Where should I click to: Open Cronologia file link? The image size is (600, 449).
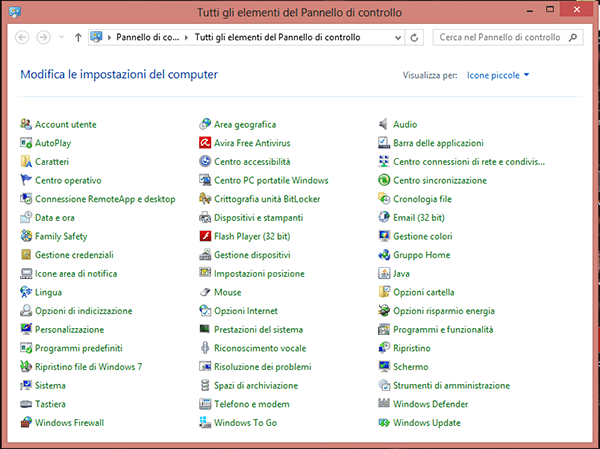422,199
